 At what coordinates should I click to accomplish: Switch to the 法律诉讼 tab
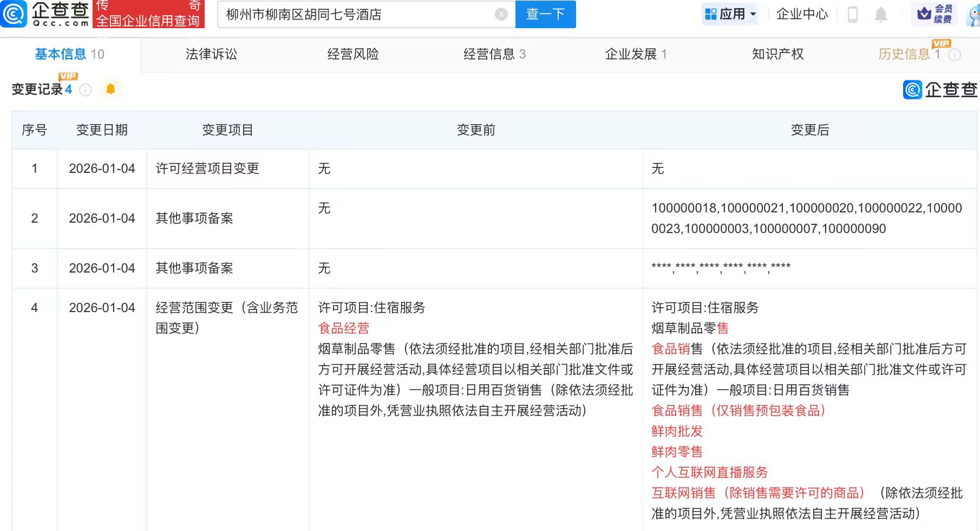tap(211, 54)
